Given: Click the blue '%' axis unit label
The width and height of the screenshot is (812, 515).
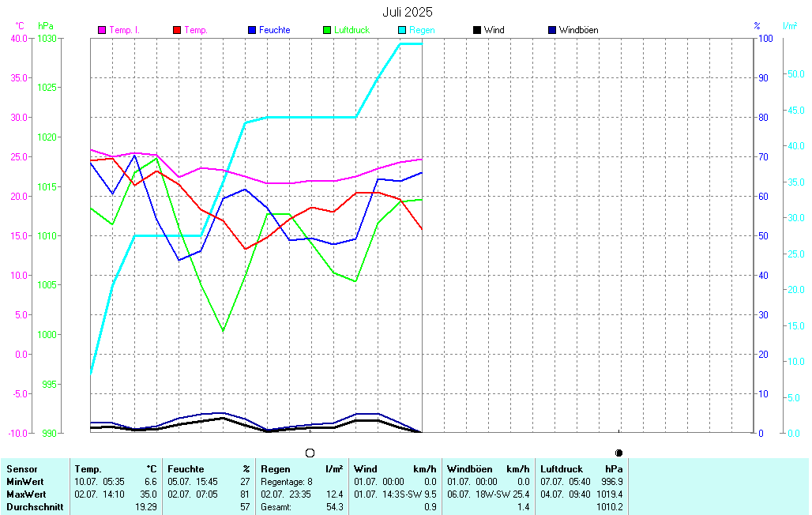Looking at the screenshot, I should click(x=757, y=26).
